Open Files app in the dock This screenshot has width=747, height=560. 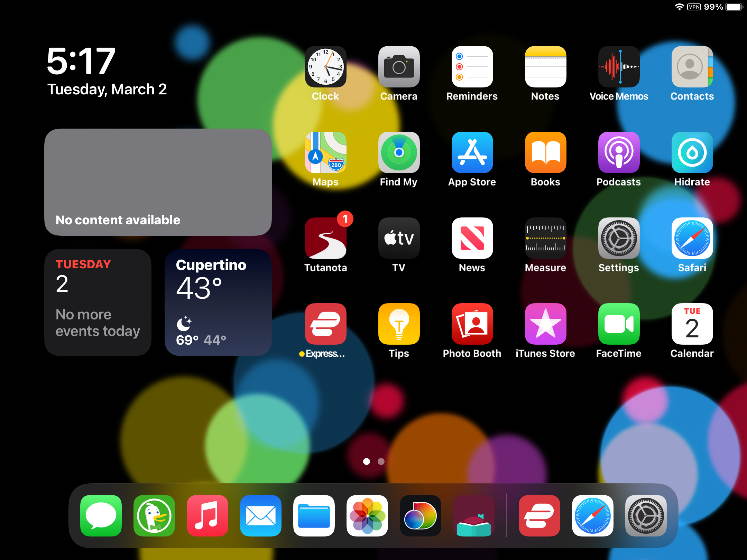(x=314, y=515)
